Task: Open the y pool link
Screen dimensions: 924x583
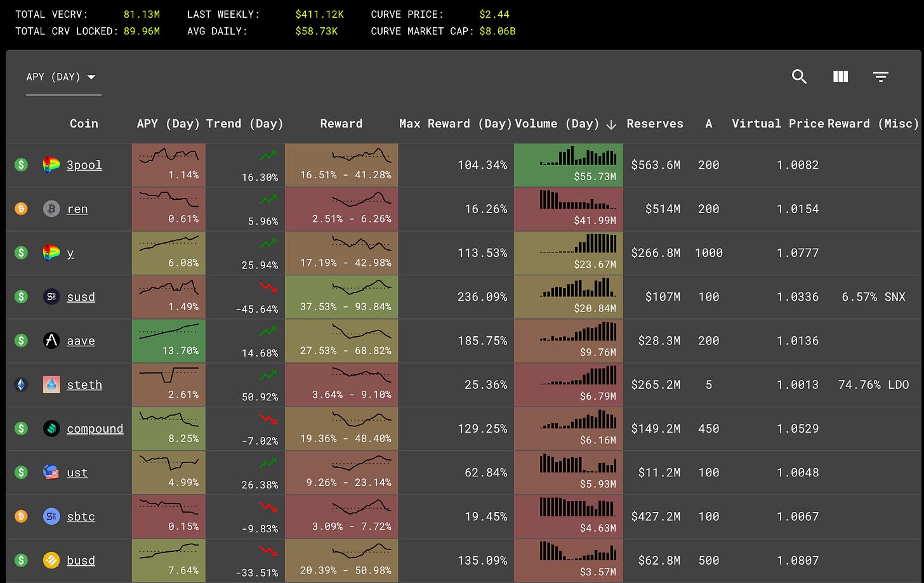Action: [70, 252]
